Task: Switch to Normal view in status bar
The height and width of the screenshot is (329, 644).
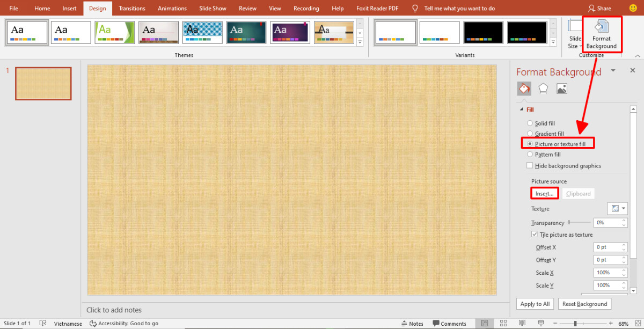Action: 485,324
